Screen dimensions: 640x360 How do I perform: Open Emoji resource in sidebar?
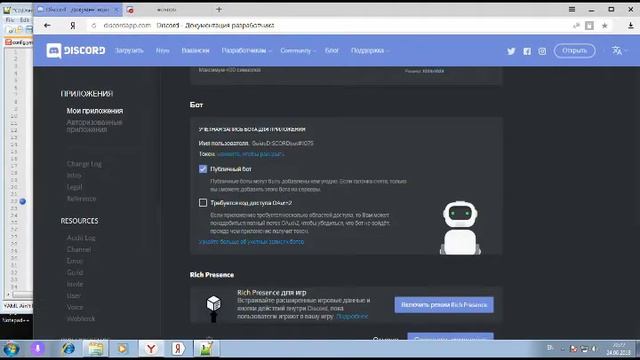75,261
